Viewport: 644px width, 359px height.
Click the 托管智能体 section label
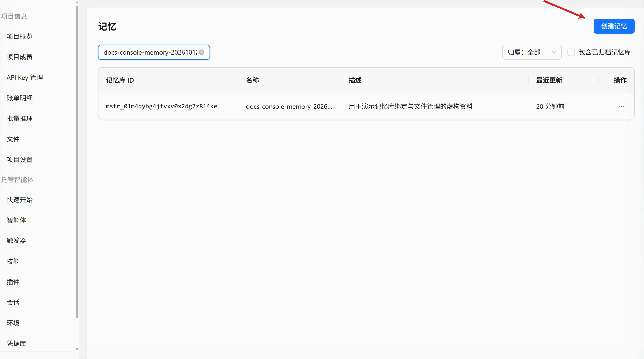[x=17, y=180]
